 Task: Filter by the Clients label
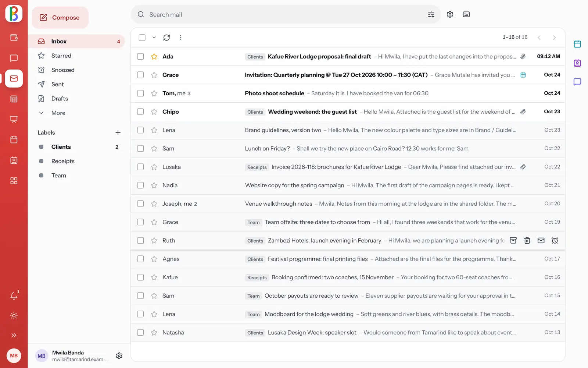coord(76,147)
